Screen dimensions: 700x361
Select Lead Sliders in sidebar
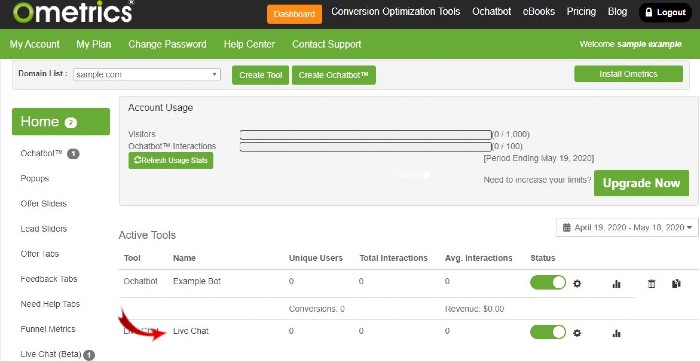click(x=44, y=228)
